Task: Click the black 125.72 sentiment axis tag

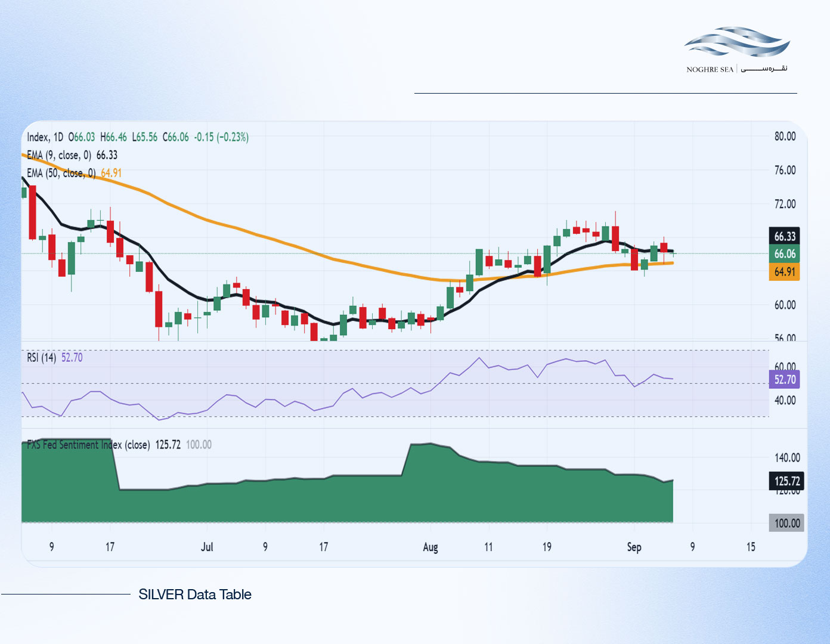Action: 786,481
